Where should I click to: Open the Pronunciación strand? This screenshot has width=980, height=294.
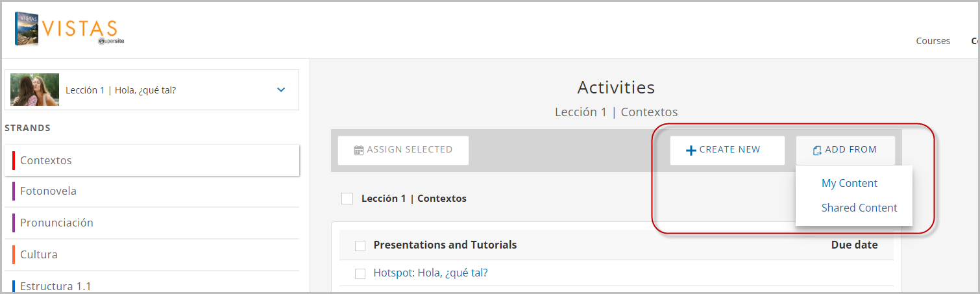[152, 223]
